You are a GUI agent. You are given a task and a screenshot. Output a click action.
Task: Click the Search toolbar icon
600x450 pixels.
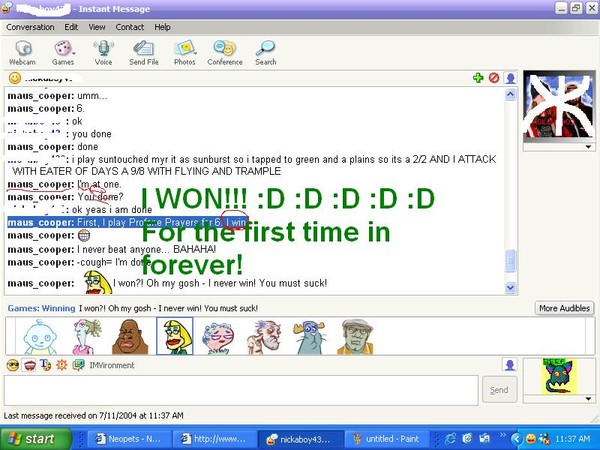[265, 52]
